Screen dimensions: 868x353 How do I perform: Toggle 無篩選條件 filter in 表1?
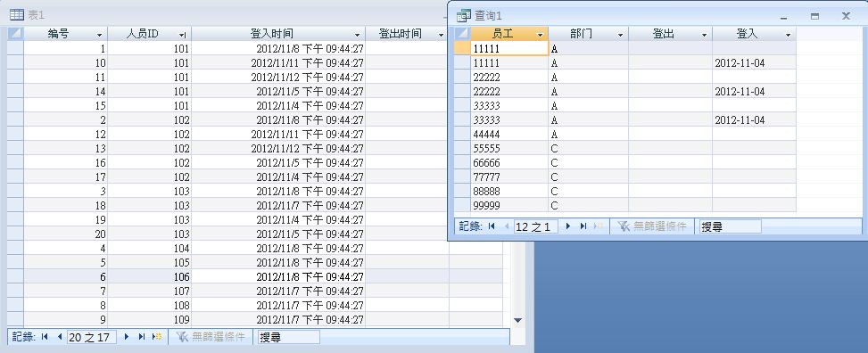click(x=210, y=336)
